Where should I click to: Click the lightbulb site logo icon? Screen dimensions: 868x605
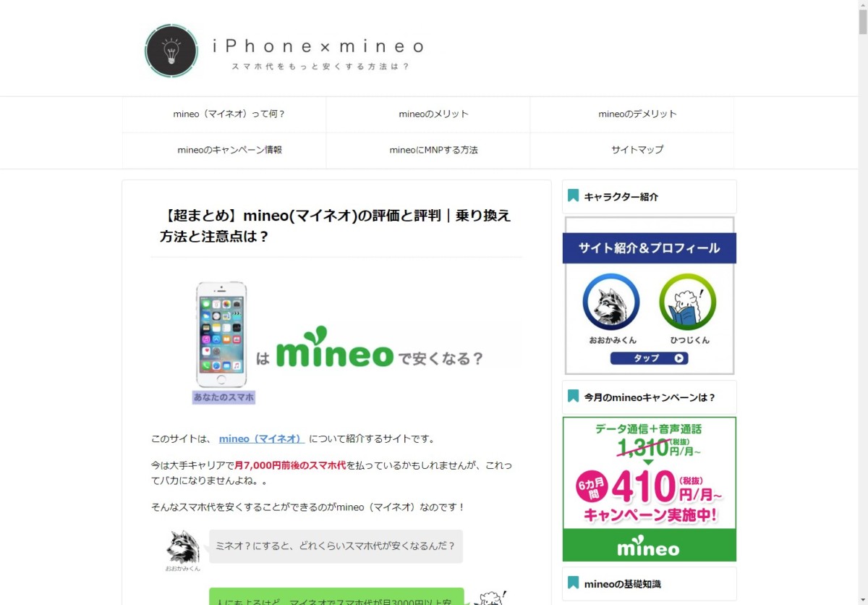pos(171,51)
